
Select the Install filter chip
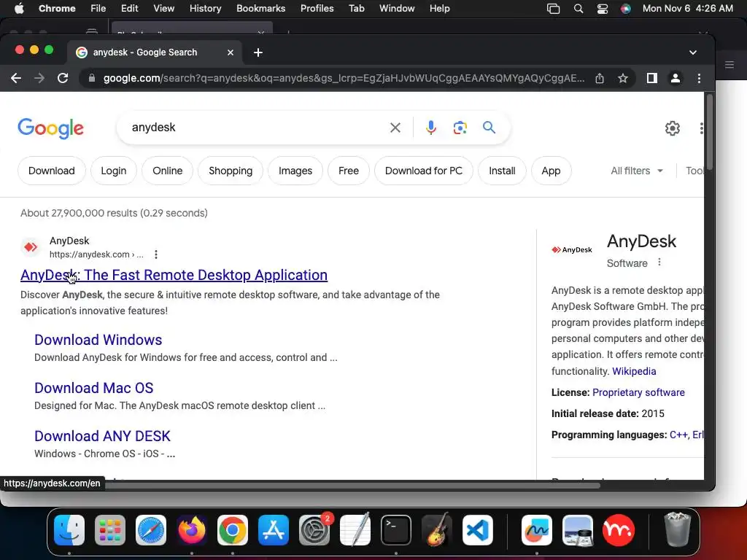pos(502,171)
